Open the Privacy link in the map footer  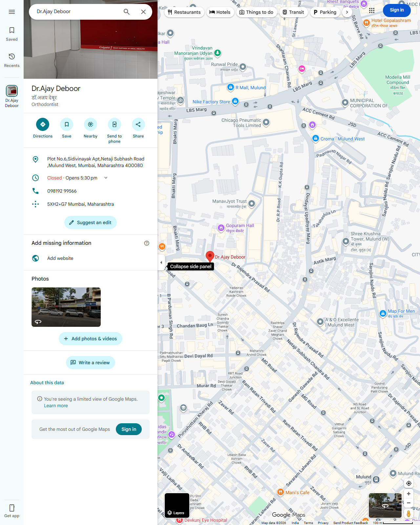pyautogui.click(x=323, y=523)
